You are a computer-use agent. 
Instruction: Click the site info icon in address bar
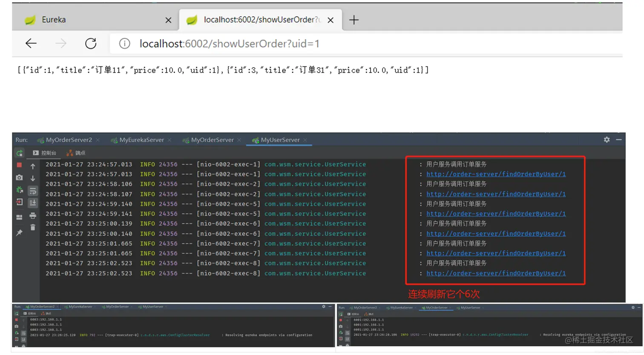(x=124, y=43)
